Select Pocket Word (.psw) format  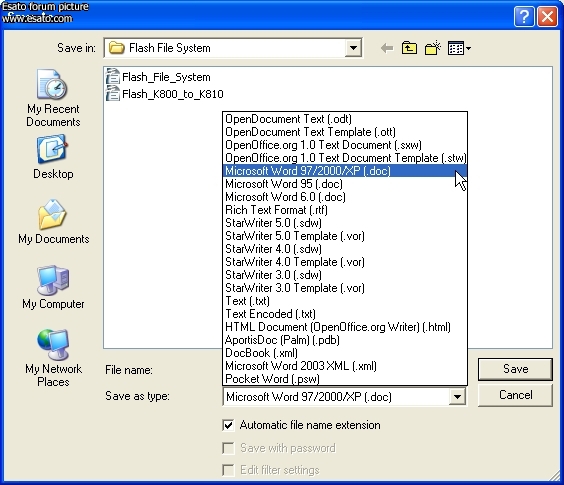point(345,379)
